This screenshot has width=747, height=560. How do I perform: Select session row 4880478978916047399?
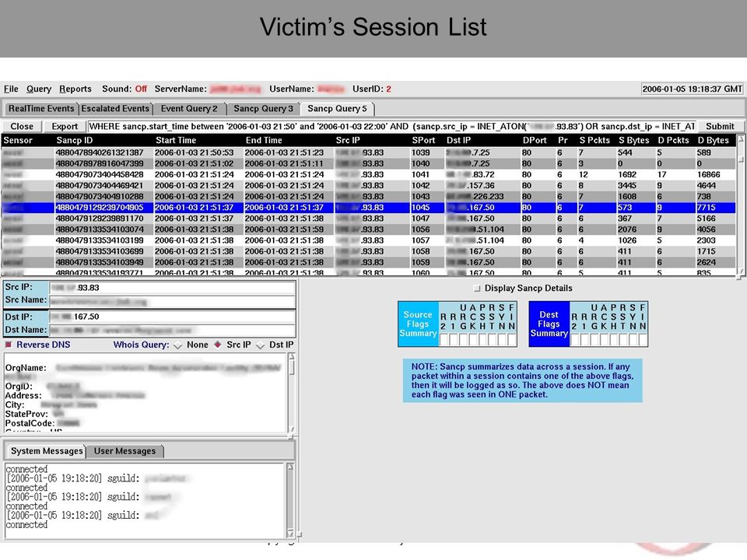369,164
